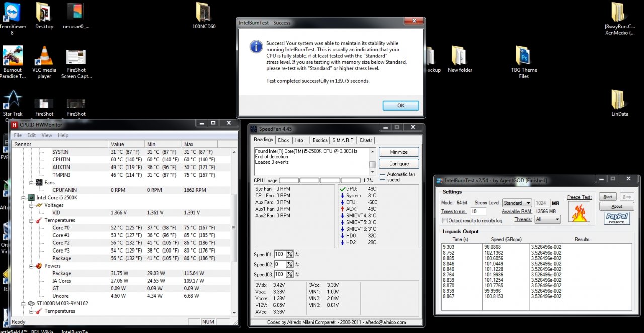This screenshot has height=333, width=644.
Task: Click the Speed01 value field
Action: pyautogui.click(x=281, y=254)
